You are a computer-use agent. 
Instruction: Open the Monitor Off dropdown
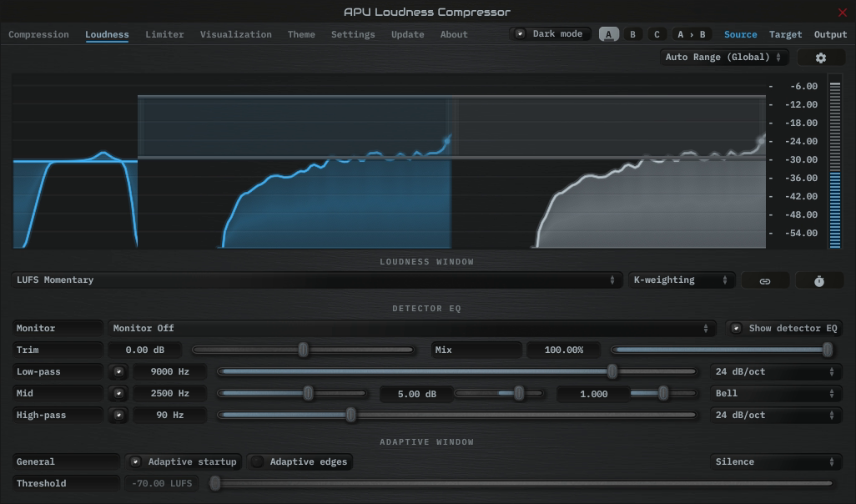coord(411,328)
